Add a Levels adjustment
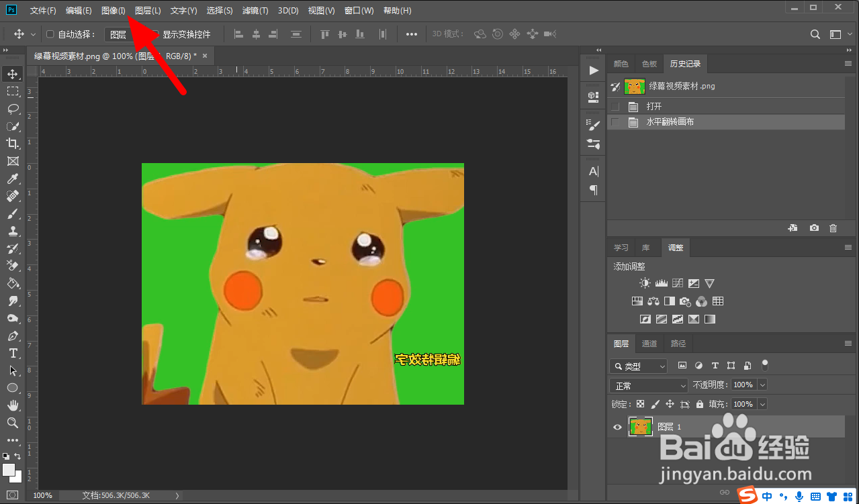This screenshot has width=859, height=504. 661,283
